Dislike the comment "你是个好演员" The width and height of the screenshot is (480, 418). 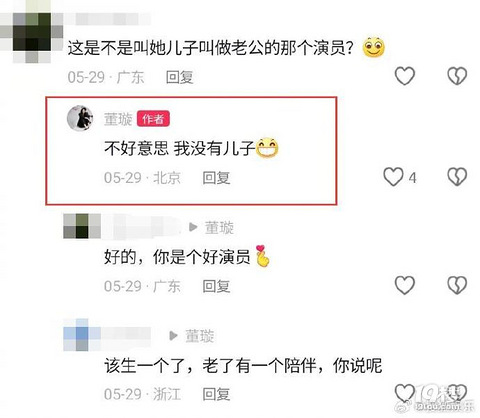(x=457, y=285)
